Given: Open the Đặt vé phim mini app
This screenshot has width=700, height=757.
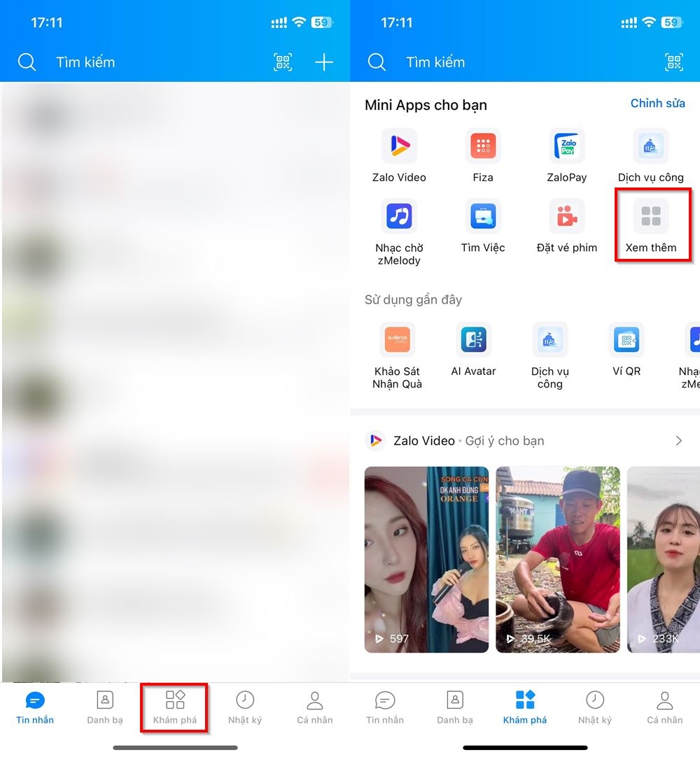Looking at the screenshot, I should click(x=567, y=226).
